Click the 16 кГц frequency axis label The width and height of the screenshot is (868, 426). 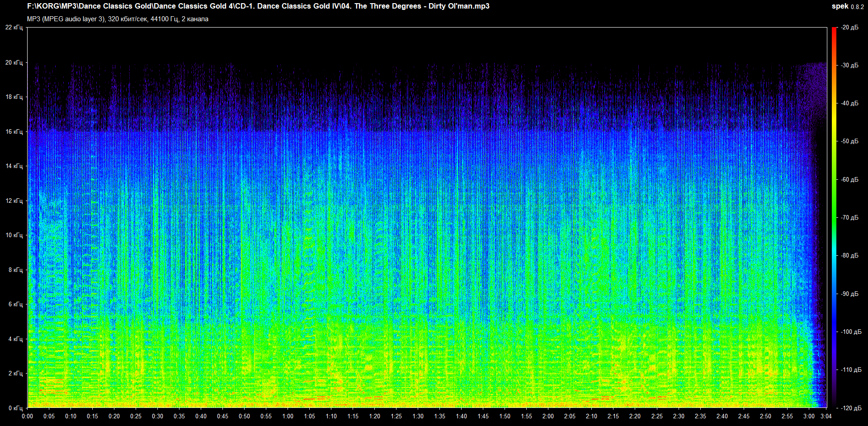click(14, 131)
